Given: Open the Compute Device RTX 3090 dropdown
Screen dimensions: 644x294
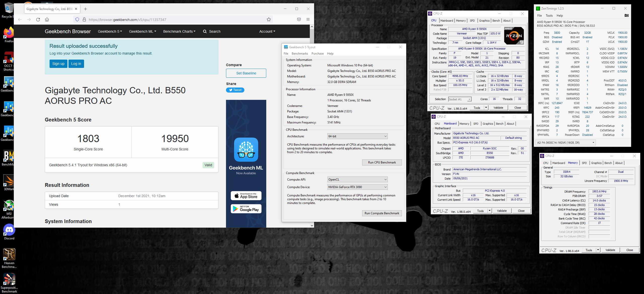Looking at the screenshot, I should [357, 187].
